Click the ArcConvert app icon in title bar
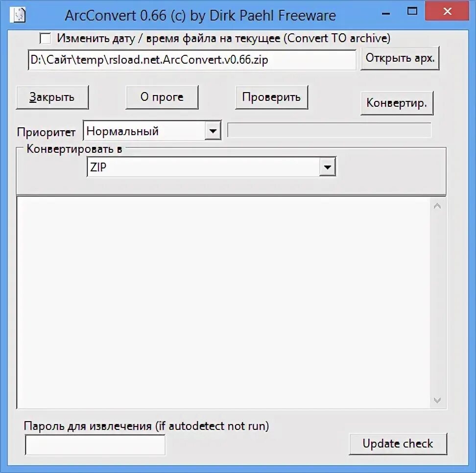The width and height of the screenshot is (476, 473). tap(18, 15)
